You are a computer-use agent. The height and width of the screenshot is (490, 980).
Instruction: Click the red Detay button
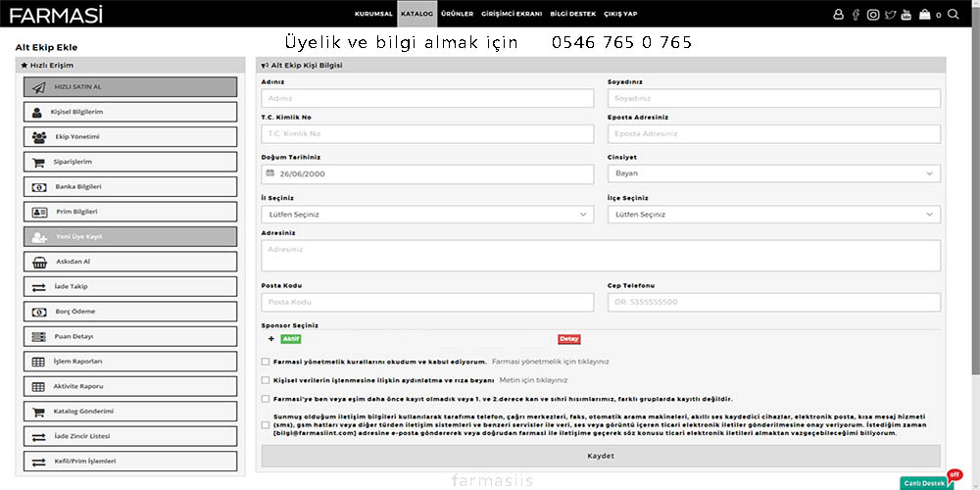tap(569, 339)
